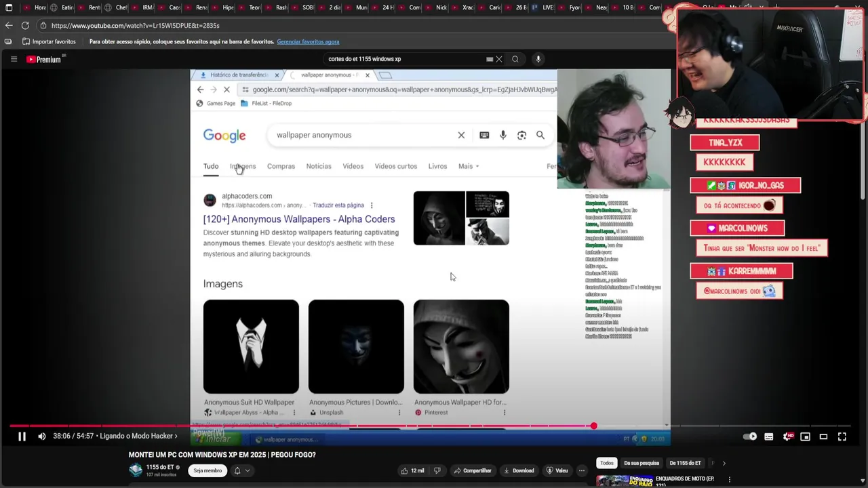Mute the video with the speaker icon
Viewport: 868px width, 488px height.
coord(41,436)
